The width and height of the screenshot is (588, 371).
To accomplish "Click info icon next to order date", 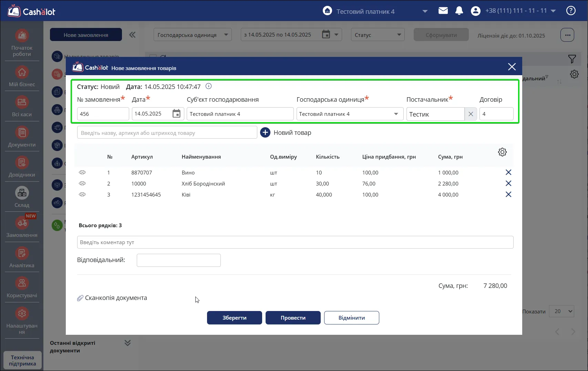I will coord(208,86).
